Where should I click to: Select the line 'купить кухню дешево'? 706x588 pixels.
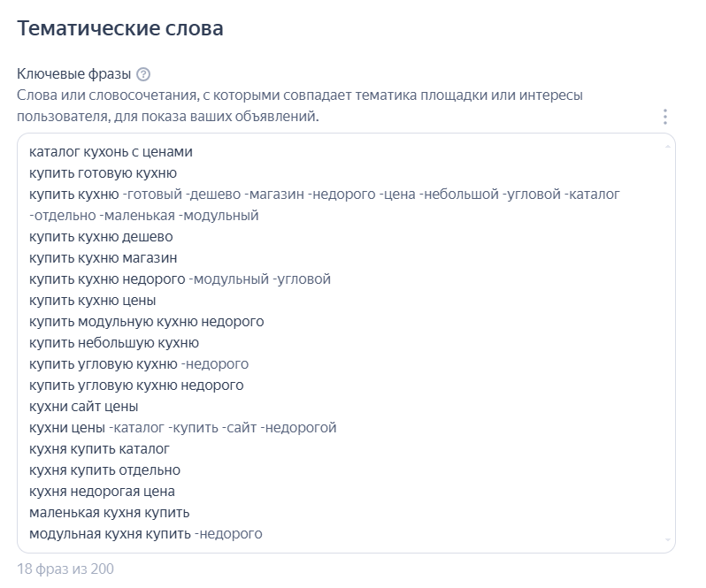[101, 237]
